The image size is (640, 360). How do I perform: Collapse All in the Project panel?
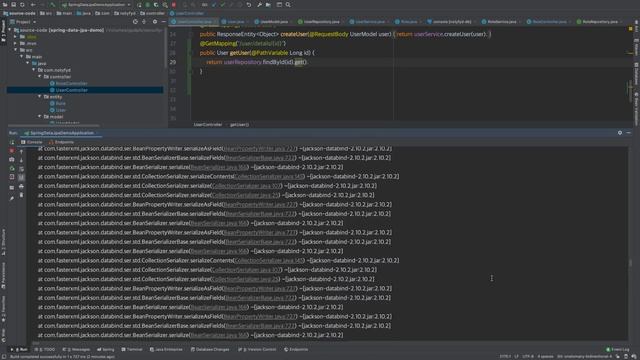(144, 22)
